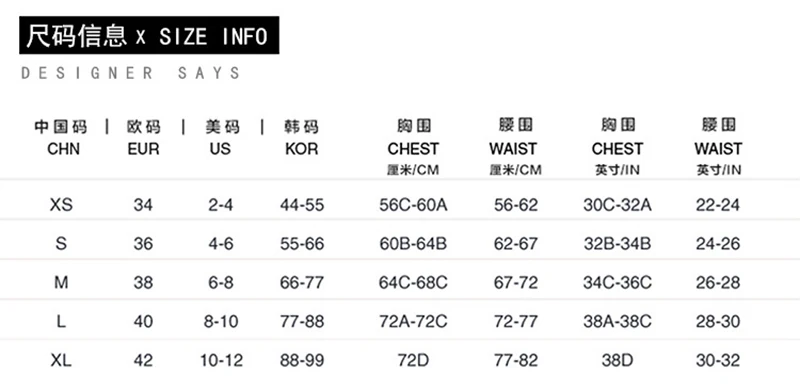This screenshot has height=390, width=800.
Task: Click chest value 72D cell
Action: click(x=413, y=360)
